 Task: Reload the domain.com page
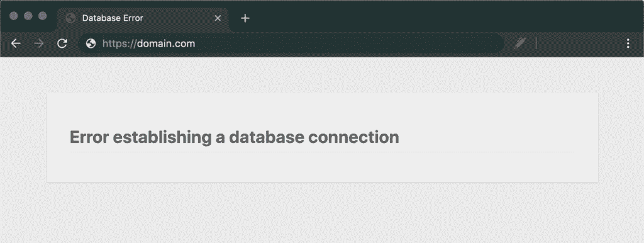[x=62, y=43]
